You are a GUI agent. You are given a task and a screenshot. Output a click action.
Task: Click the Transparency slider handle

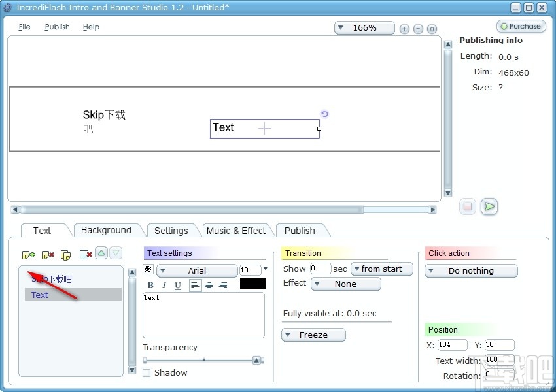pyautogui.click(x=256, y=361)
